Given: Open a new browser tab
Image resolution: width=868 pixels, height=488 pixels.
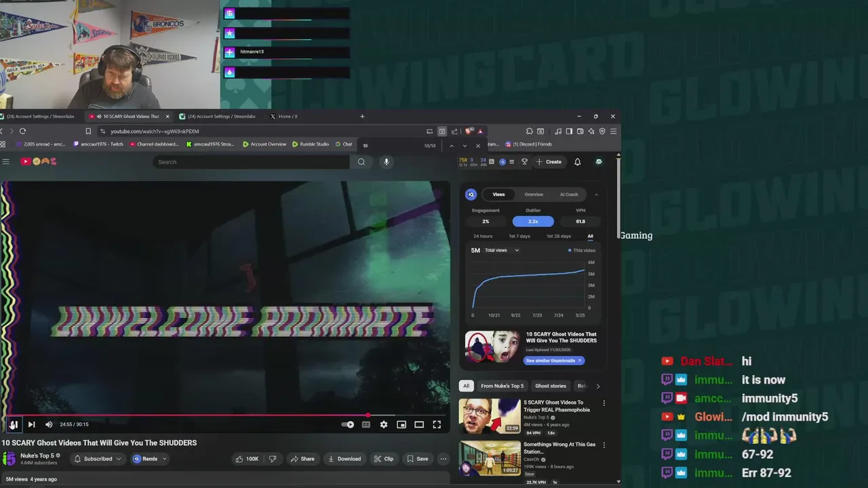Looking at the screenshot, I should pyautogui.click(x=362, y=117).
